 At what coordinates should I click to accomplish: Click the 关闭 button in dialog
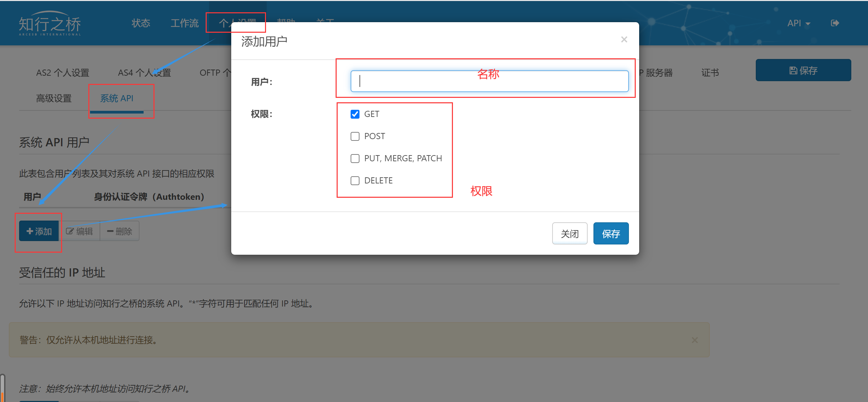click(570, 234)
